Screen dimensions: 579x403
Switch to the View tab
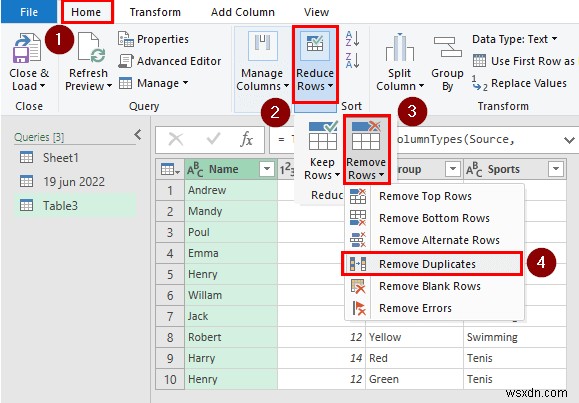coord(316,12)
